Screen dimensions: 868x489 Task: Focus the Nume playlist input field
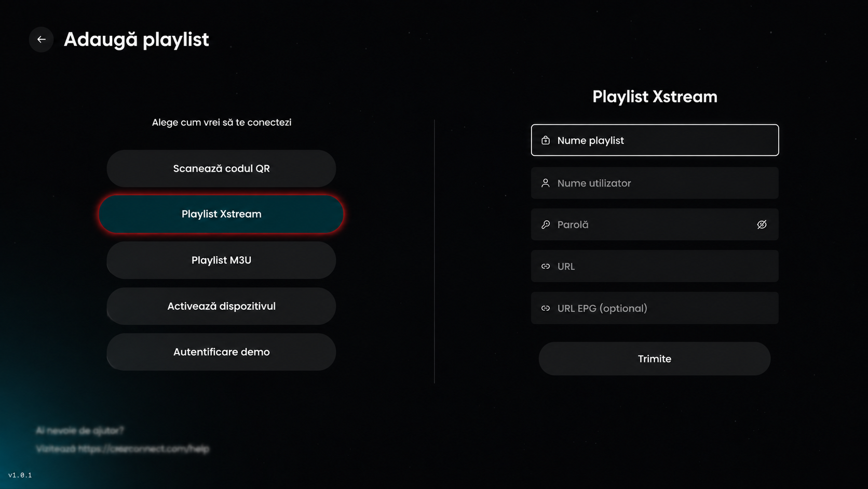click(655, 140)
